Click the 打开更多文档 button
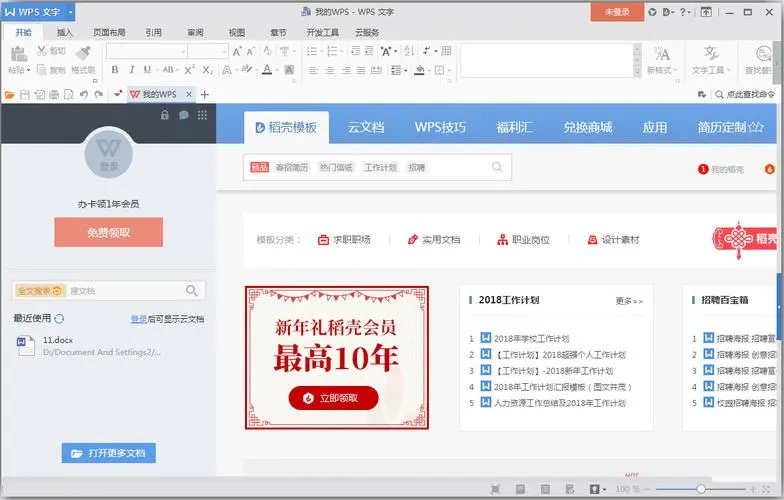Image resolution: width=784 pixels, height=500 pixels. [x=108, y=453]
